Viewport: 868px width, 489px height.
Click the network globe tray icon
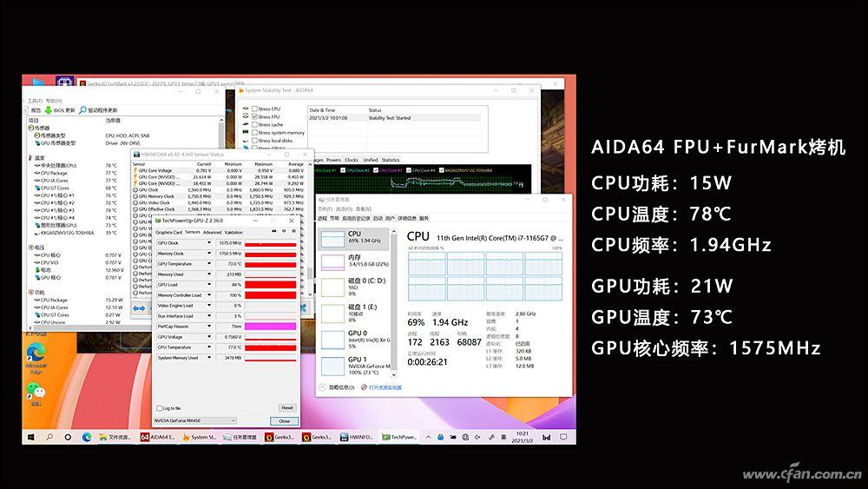pos(465,437)
